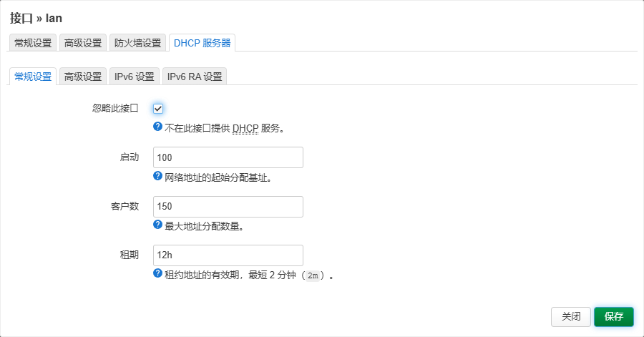Click the help icon beside the 租约地址的有效期 hint

pyautogui.click(x=158, y=273)
